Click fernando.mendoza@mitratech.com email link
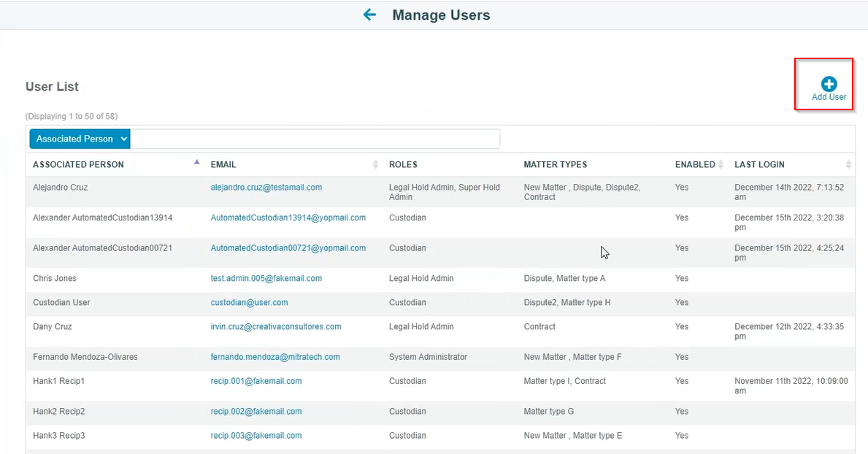This screenshot has width=868, height=454. point(275,357)
